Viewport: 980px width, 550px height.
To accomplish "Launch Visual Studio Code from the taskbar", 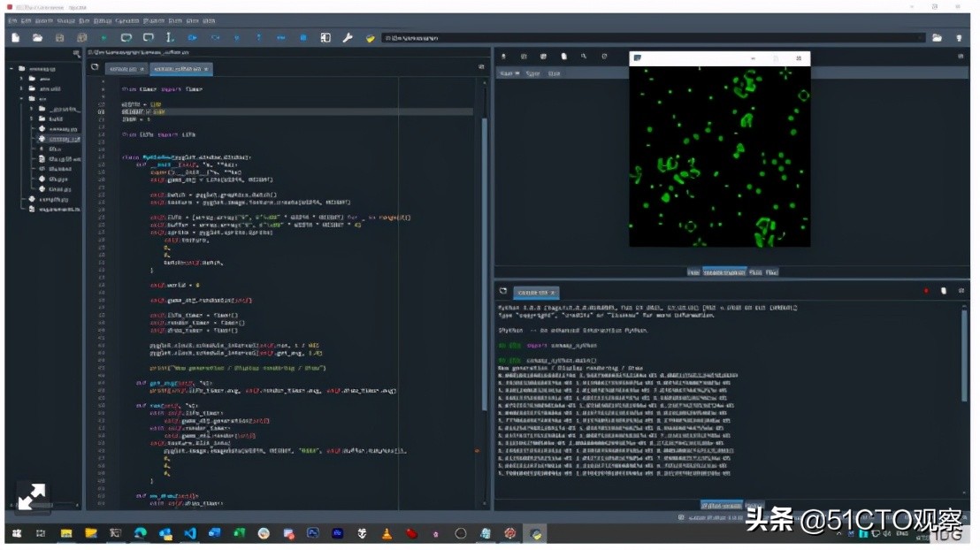I will (190, 533).
